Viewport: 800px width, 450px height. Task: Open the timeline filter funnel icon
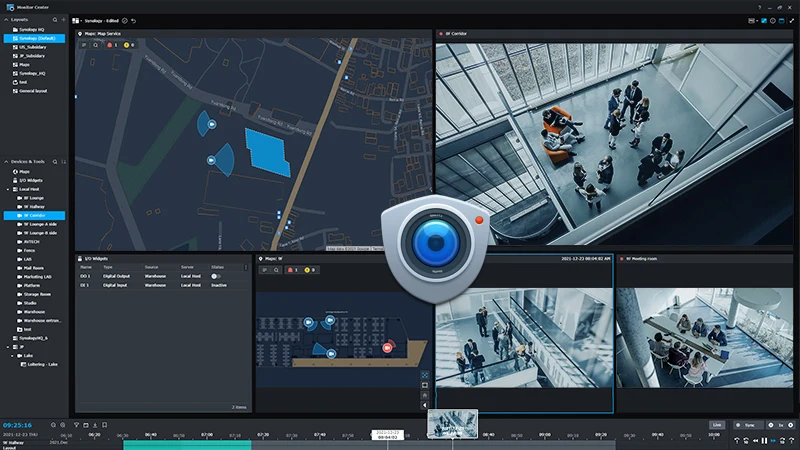click(77, 425)
